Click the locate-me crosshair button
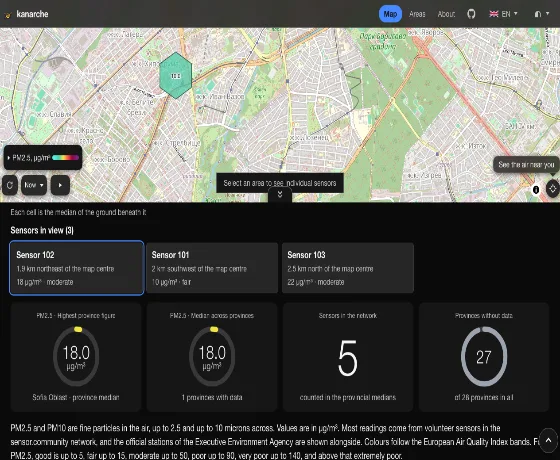This screenshot has height=460, width=560. click(x=552, y=188)
